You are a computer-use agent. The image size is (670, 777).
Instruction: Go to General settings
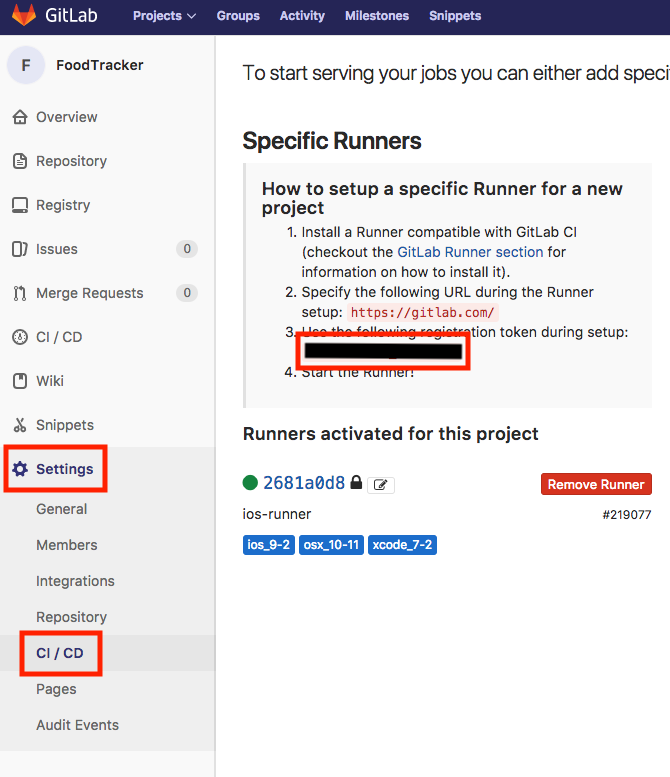[61, 509]
